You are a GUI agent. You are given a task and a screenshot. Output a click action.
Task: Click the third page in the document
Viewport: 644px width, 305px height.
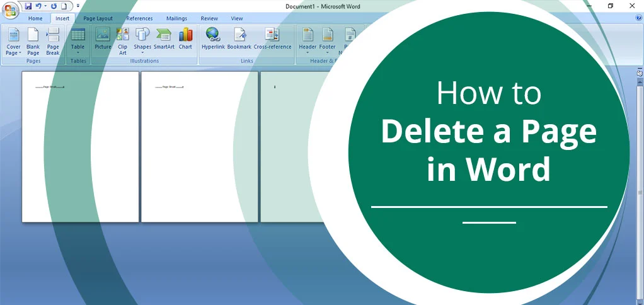292,147
